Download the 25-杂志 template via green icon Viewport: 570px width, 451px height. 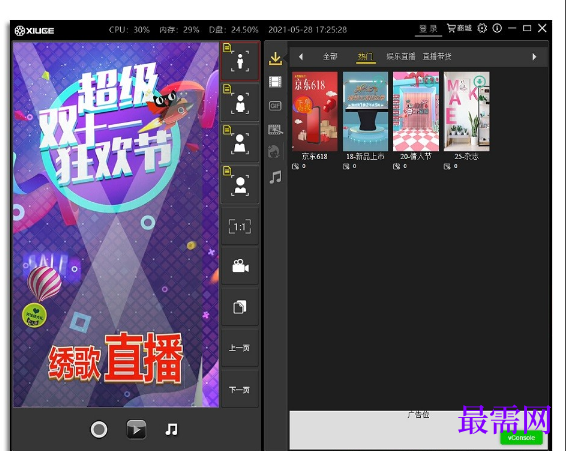click(480, 81)
